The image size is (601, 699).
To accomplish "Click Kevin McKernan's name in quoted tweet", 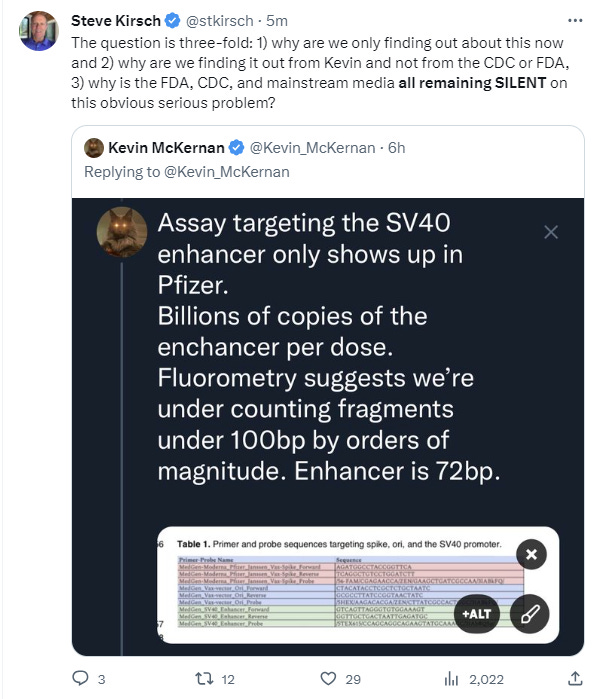I will (x=166, y=147).
